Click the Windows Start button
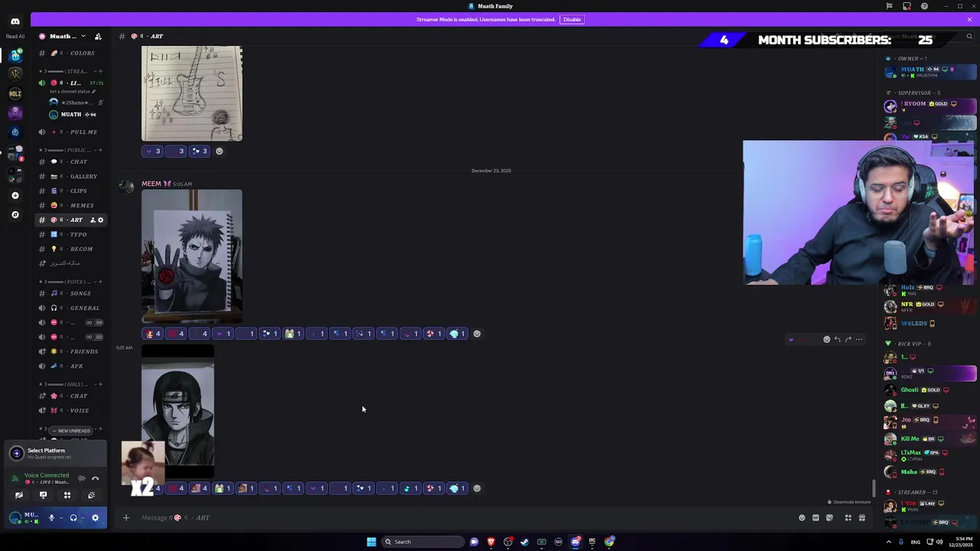The image size is (980, 551). [x=371, y=542]
